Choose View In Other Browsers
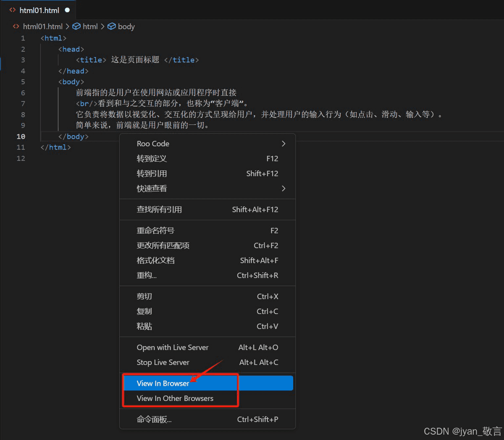This screenshot has height=440, width=504. click(175, 398)
